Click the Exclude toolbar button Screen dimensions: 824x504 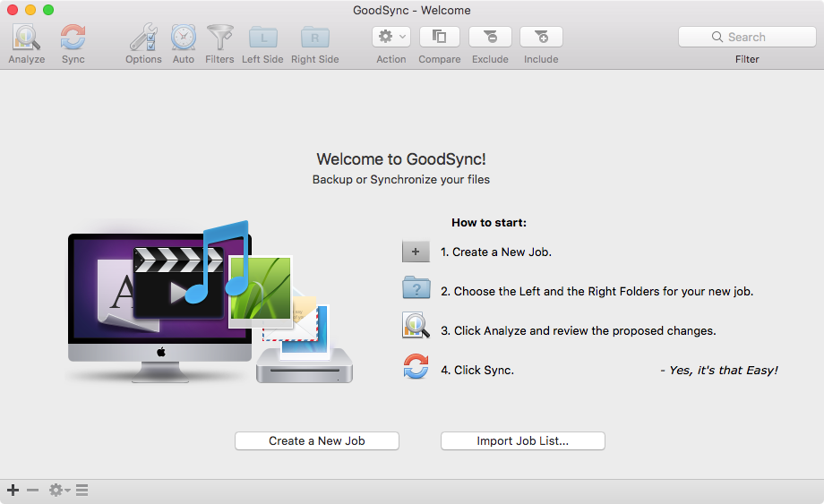pyautogui.click(x=490, y=37)
